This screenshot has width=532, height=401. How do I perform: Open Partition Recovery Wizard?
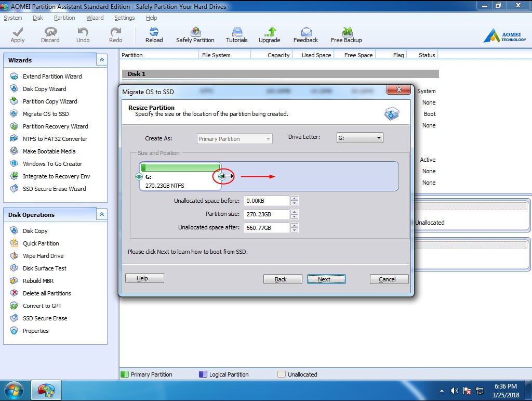(55, 126)
